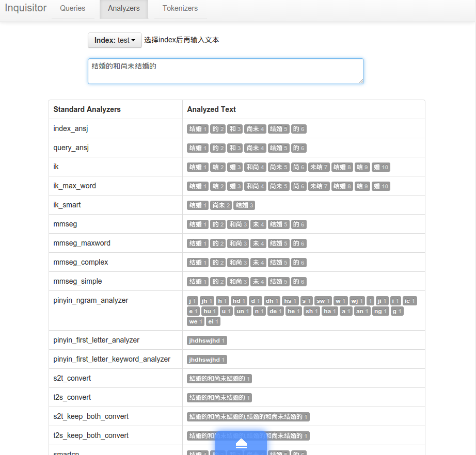The image size is (476, 455).
Task: Click jhdhswjhd token in pinyin_first_letter_analyzer row
Action: (x=207, y=340)
